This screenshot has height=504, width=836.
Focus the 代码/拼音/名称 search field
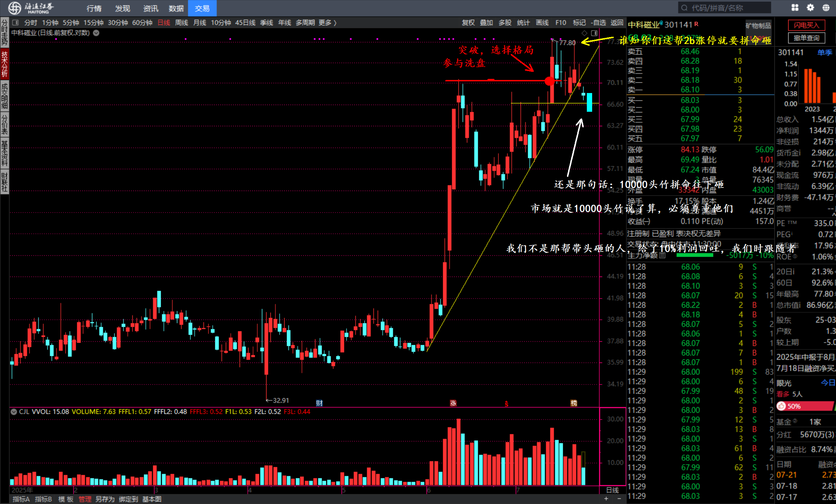724,8
